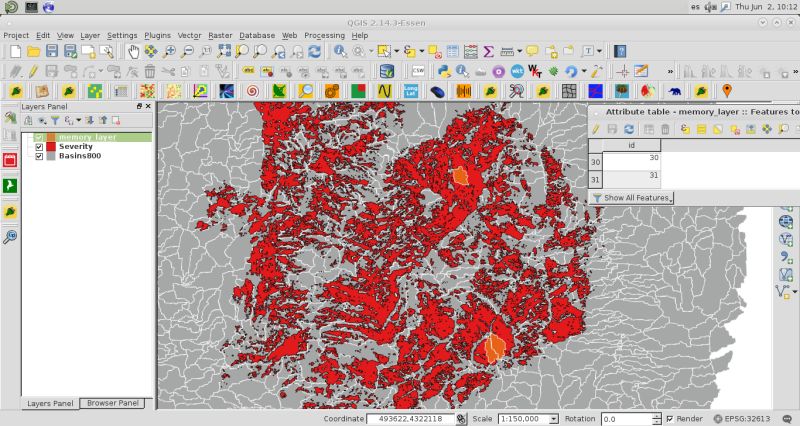Image resolution: width=800 pixels, height=426 pixels.
Task: Toggle the Render checkbox in status bar
Action: tap(670, 419)
